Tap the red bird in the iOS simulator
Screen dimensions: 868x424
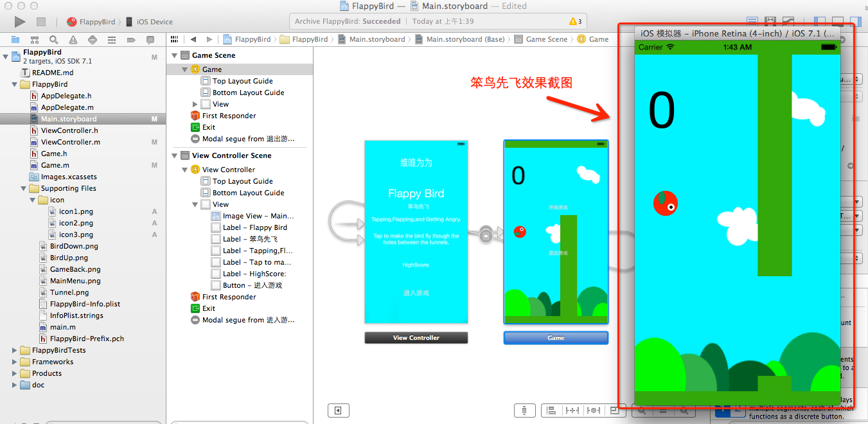point(665,203)
